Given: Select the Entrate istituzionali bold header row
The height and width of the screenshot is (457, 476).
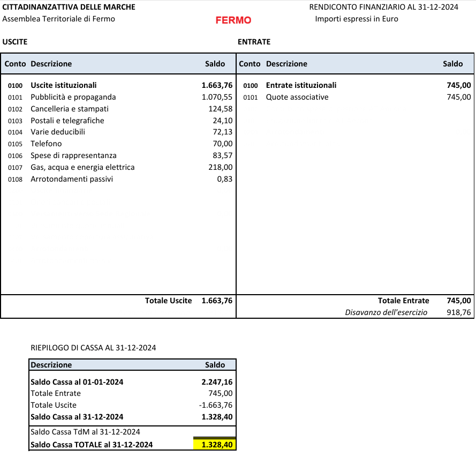Looking at the screenshot, I should (x=301, y=85).
